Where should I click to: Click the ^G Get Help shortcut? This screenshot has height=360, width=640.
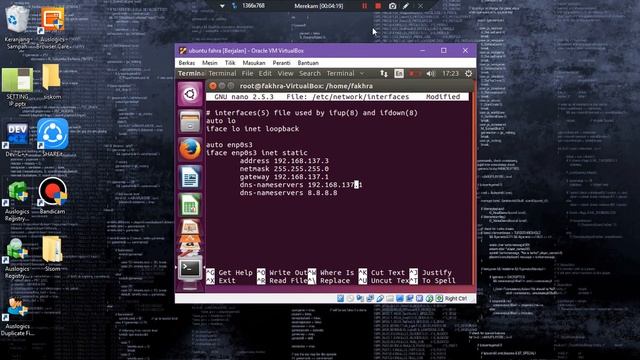click(x=229, y=273)
